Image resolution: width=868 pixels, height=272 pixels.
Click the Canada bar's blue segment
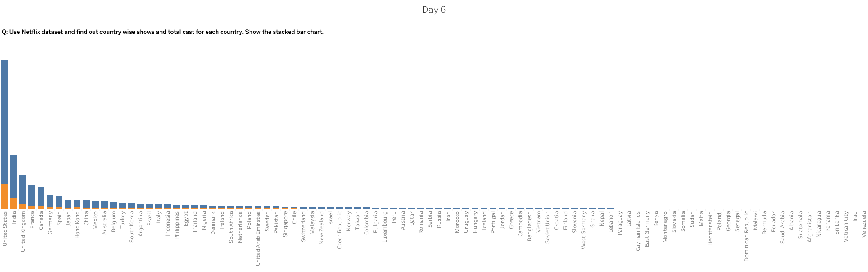(41, 196)
